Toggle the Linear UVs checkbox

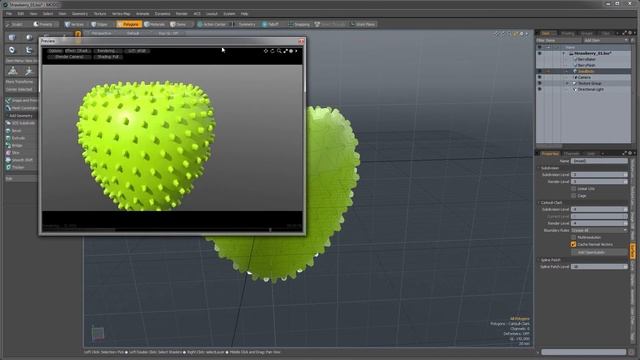[x=573, y=189]
